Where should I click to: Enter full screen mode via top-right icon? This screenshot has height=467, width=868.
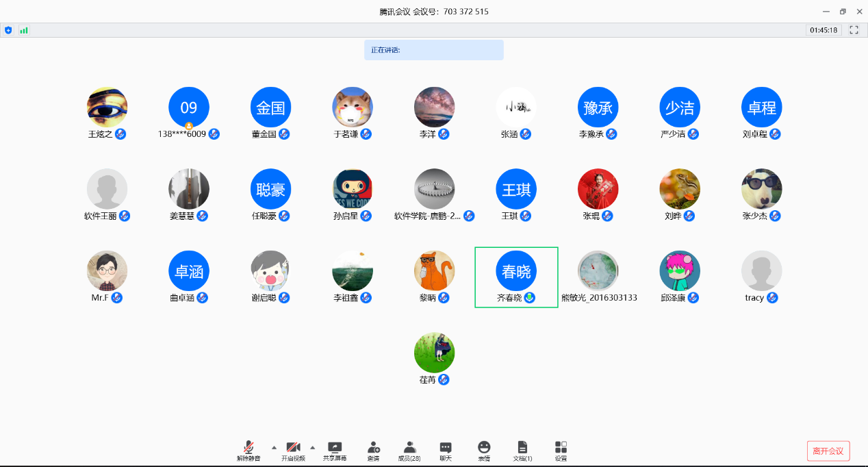[854, 30]
